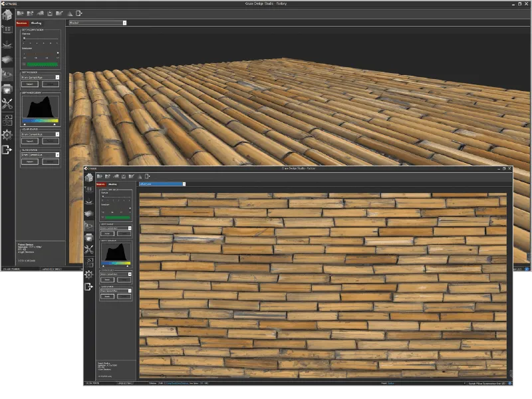This screenshot has height=399, width=532.
Task: Click the Flatness slider handle in the back window
Action: pos(25,39)
